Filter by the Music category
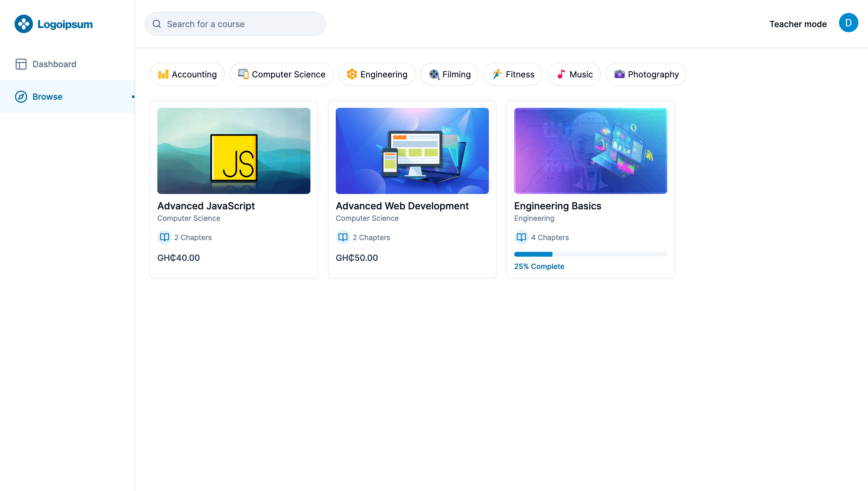868x491 pixels. coord(574,74)
